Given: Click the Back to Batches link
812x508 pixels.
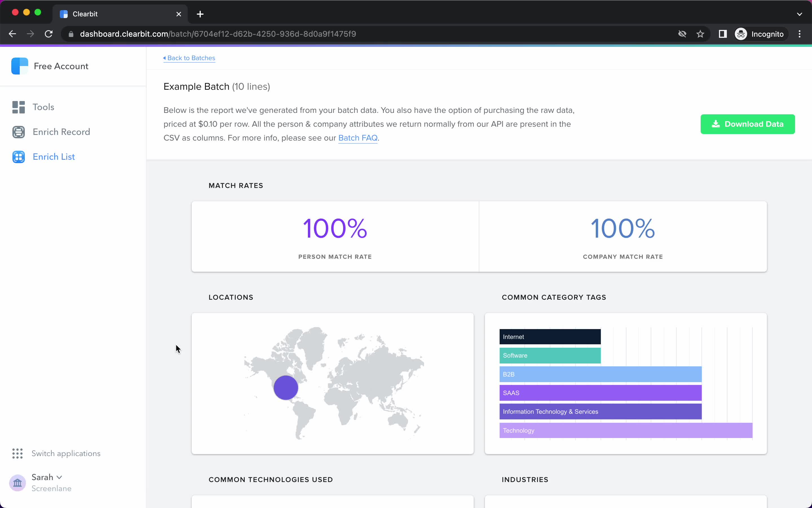Looking at the screenshot, I should pyautogui.click(x=189, y=58).
